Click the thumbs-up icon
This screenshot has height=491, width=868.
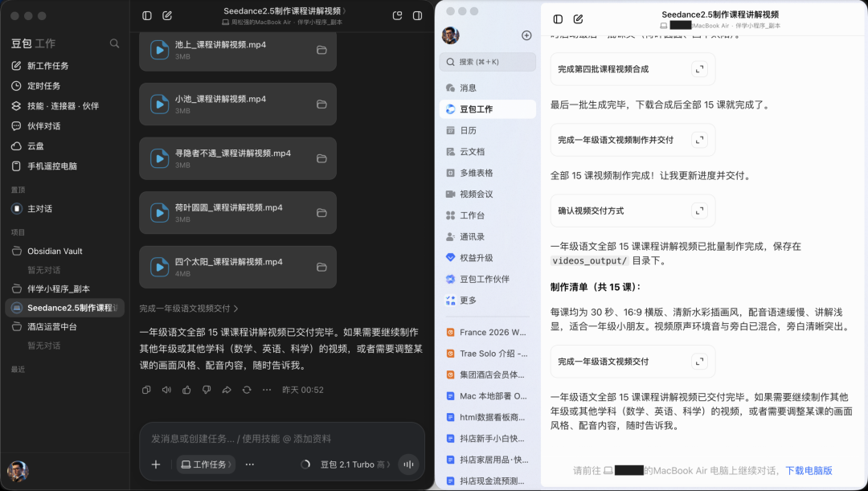186,390
